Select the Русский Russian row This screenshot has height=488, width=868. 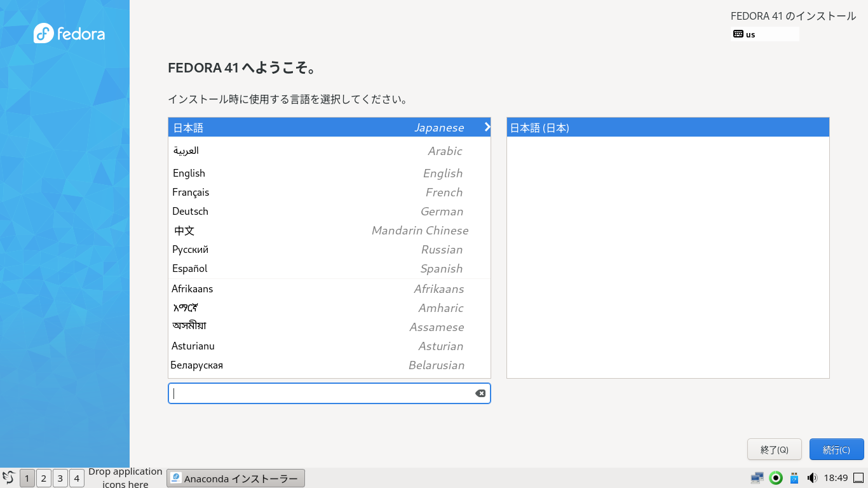(x=329, y=249)
